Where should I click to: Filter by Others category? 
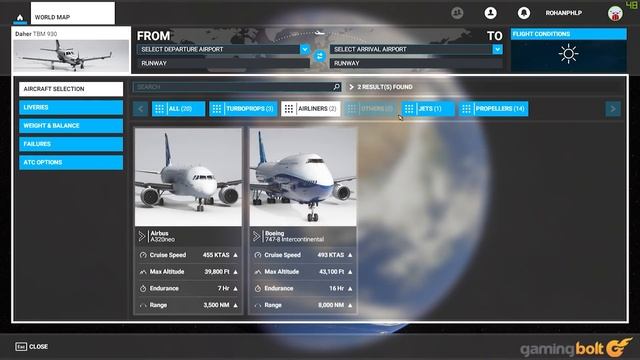371,109
